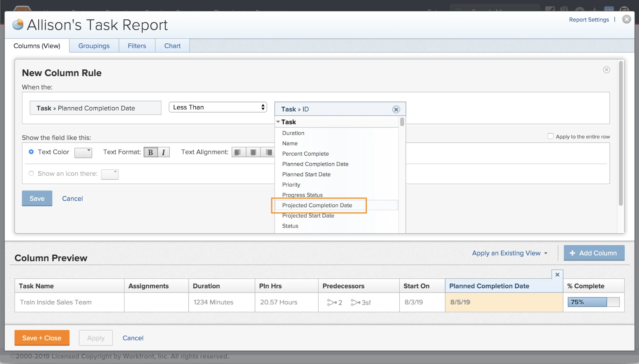Choose Projected Completion Date from list

(317, 205)
